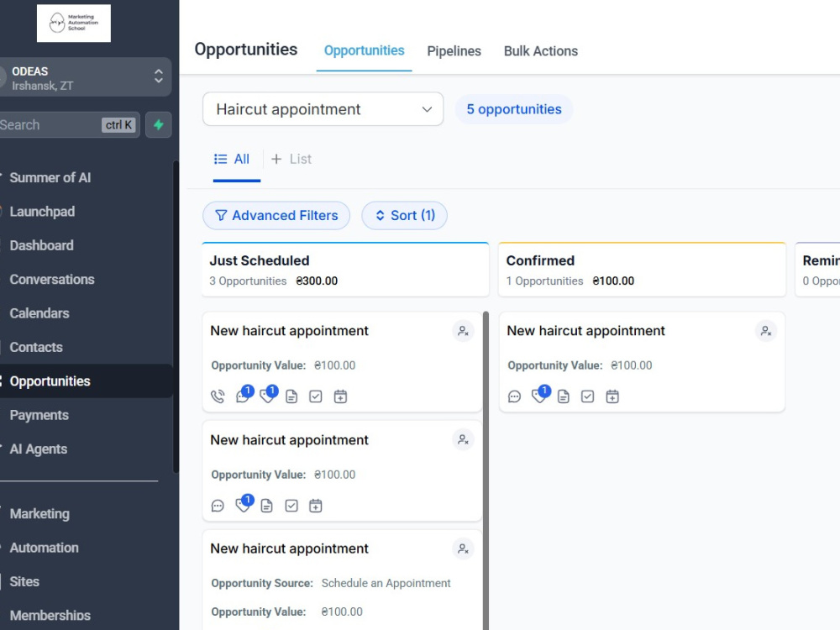Click the appointment calendar icon on first Just Scheduled card

(x=340, y=396)
